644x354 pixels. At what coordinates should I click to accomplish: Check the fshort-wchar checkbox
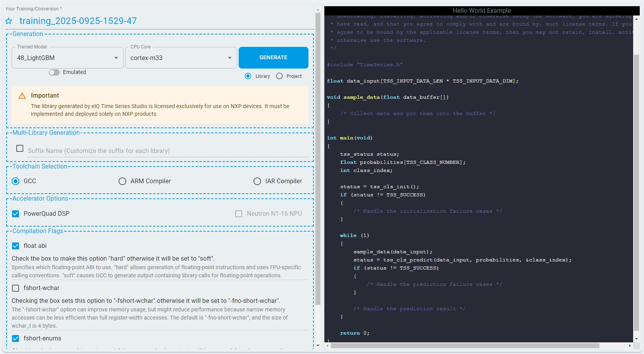coord(15,288)
